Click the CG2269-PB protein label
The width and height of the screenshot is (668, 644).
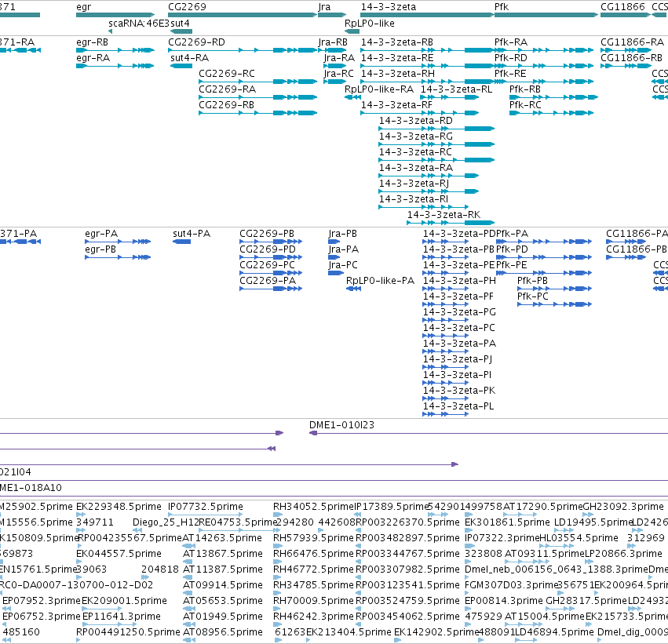click(267, 234)
